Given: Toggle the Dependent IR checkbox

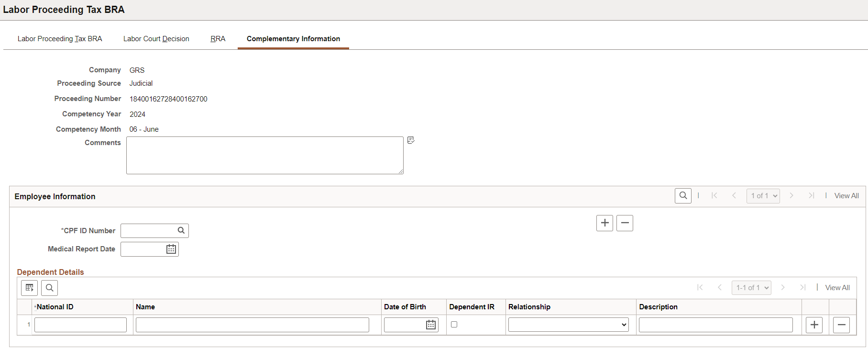Looking at the screenshot, I should pyautogui.click(x=454, y=324).
